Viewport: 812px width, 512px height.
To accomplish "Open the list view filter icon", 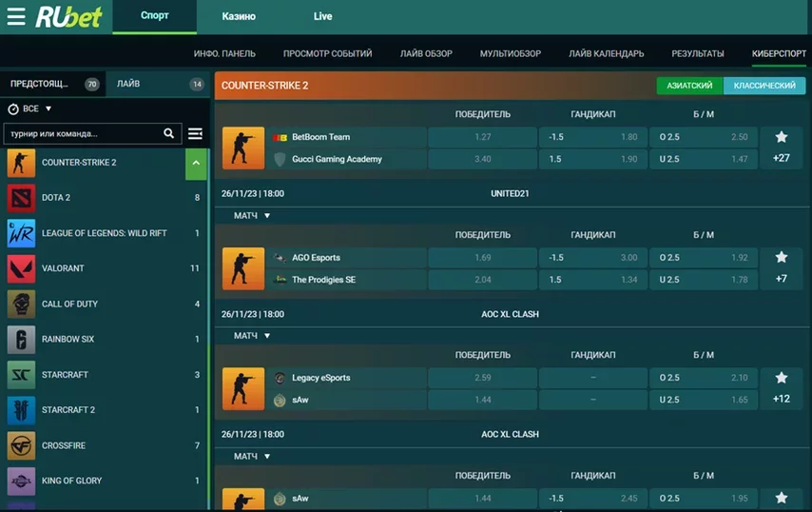I will 195,133.
